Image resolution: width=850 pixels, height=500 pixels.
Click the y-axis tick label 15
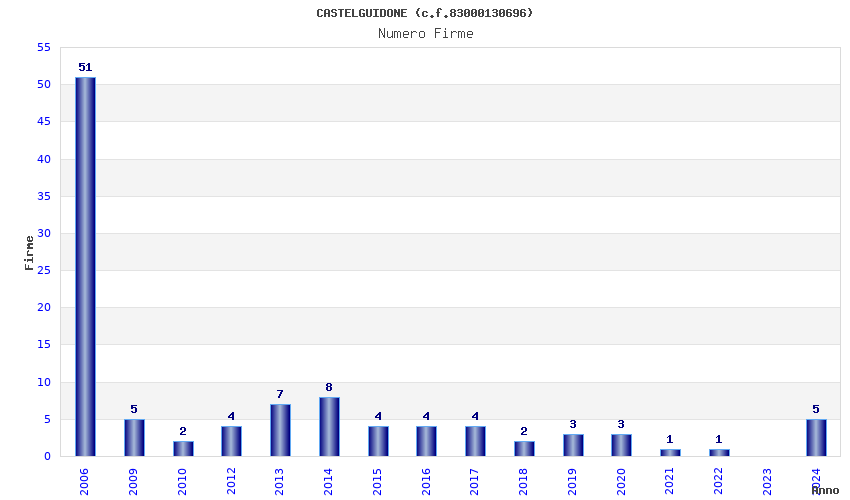[x=44, y=344]
